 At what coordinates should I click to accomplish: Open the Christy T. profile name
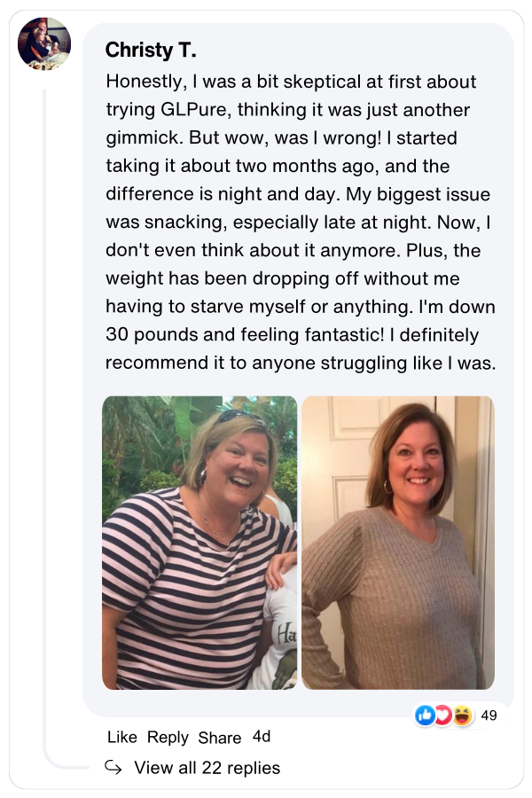151,51
